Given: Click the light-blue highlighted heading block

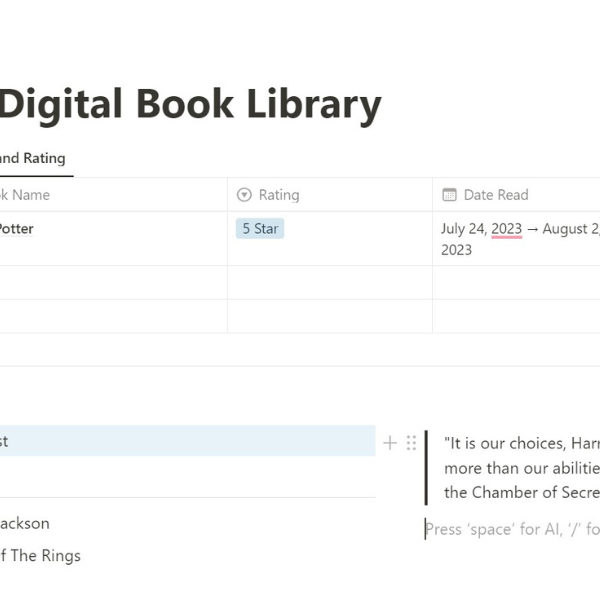Looking at the screenshot, I should tap(187, 441).
